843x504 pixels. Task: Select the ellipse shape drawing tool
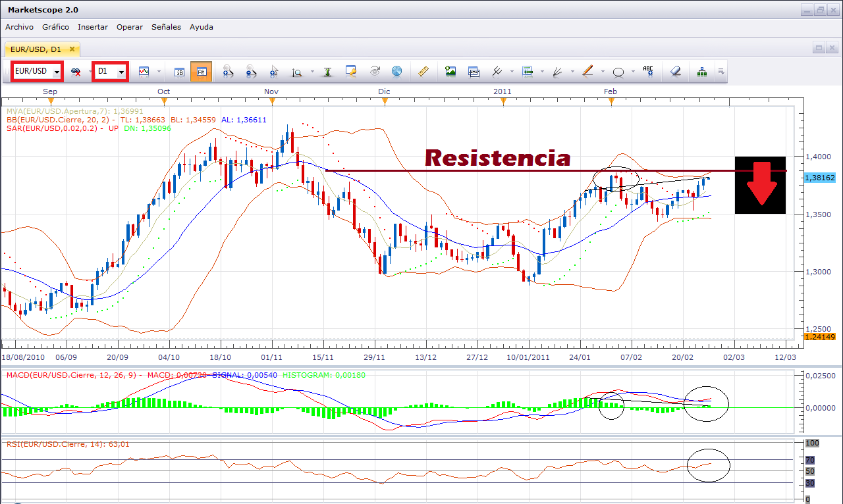click(x=619, y=71)
